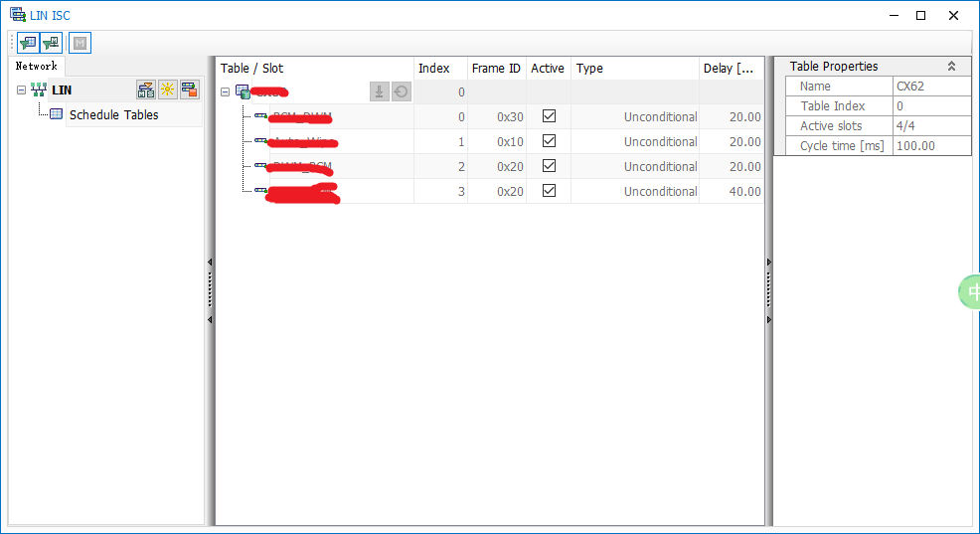This screenshot has height=534, width=980.
Task: Click the Delay cell 40.00
Action: point(732,191)
